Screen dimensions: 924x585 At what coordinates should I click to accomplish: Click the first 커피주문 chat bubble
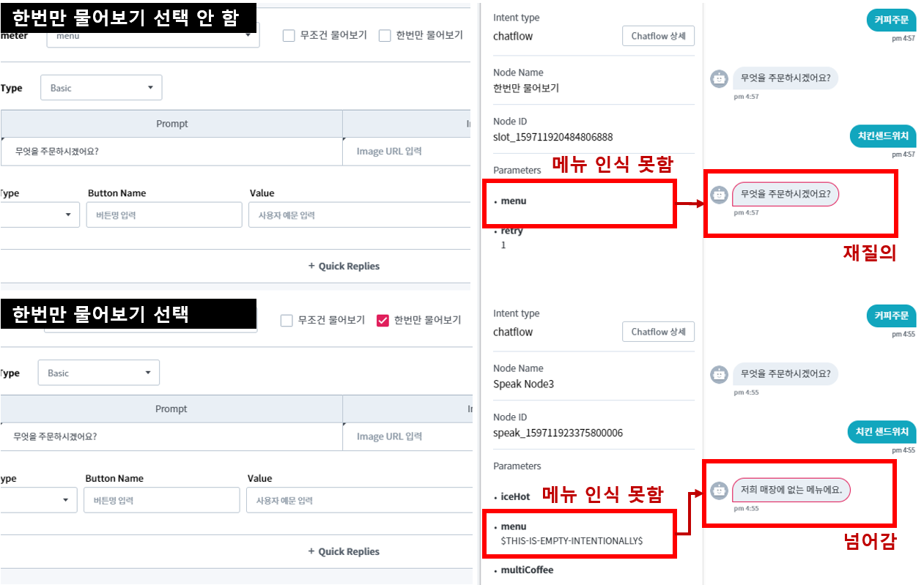891,21
